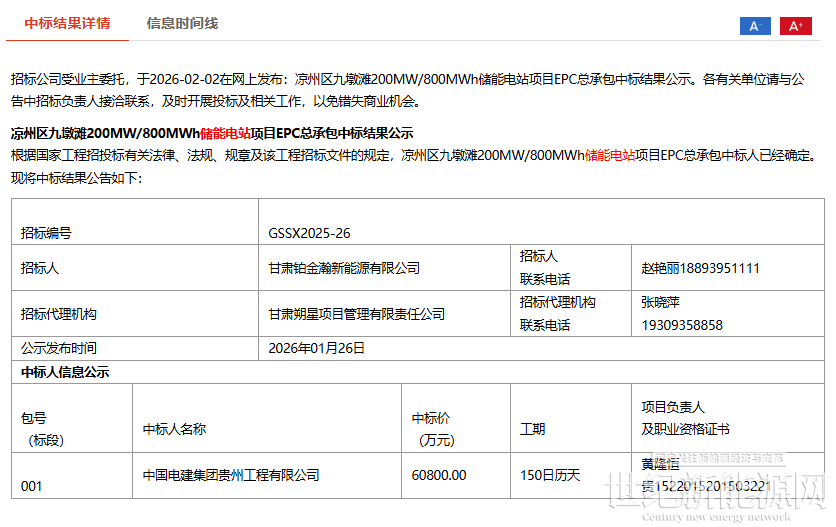Decrease font size with blue A- icon

pos(755,26)
